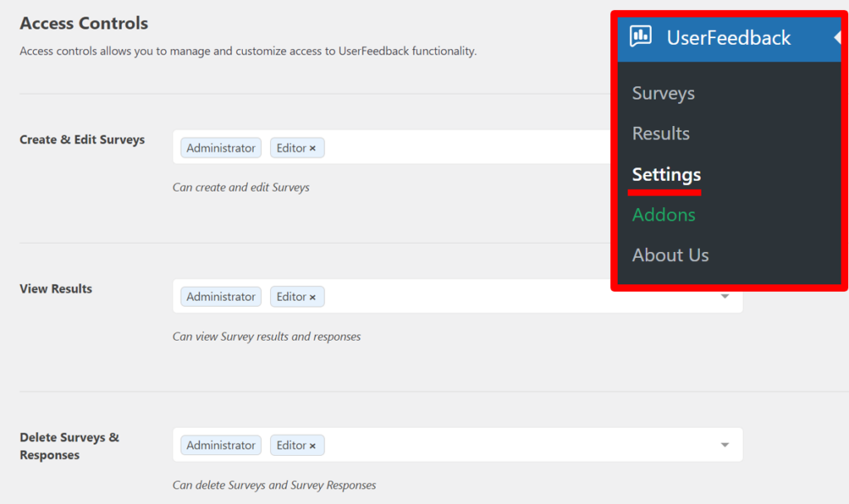Viewport: 849px width, 504px height.
Task: Select the Administrator tag under View Results
Action: 221,296
